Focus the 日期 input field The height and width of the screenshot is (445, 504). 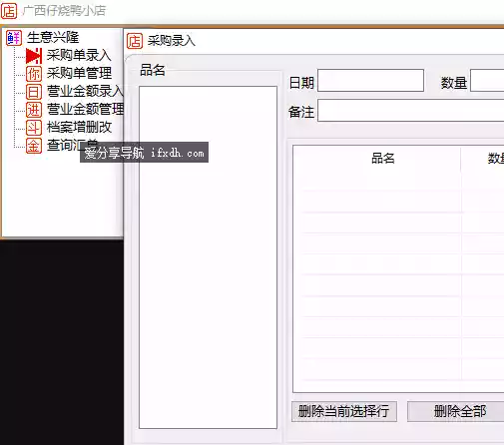coord(370,80)
